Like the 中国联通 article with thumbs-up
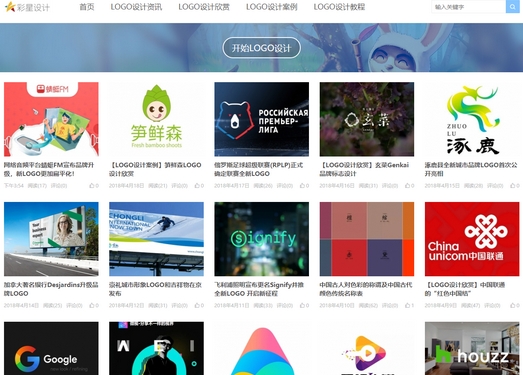523x375 pixels. click(515, 305)
